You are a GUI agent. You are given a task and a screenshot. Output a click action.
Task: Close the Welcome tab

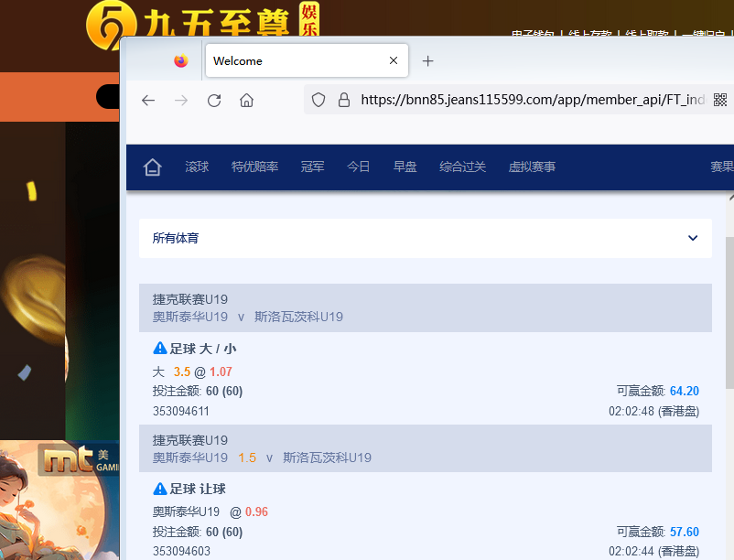coord(394,61)
